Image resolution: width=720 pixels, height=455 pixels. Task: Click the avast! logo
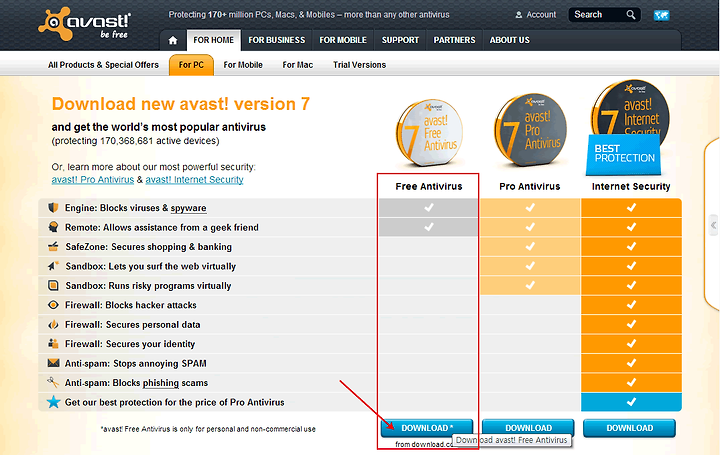[85, 24]
